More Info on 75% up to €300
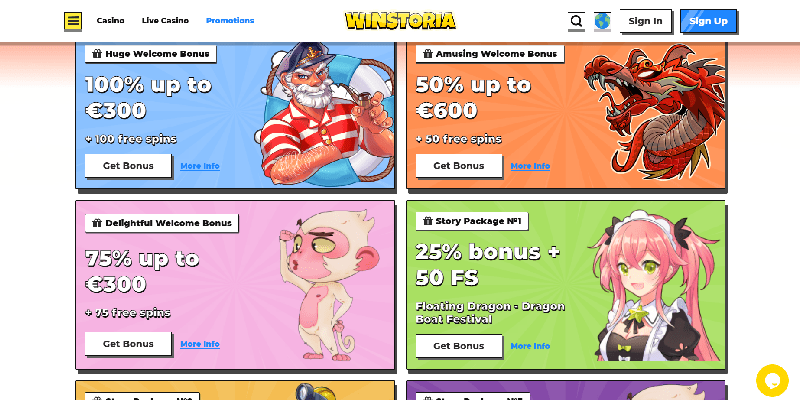 click(200, 344)
